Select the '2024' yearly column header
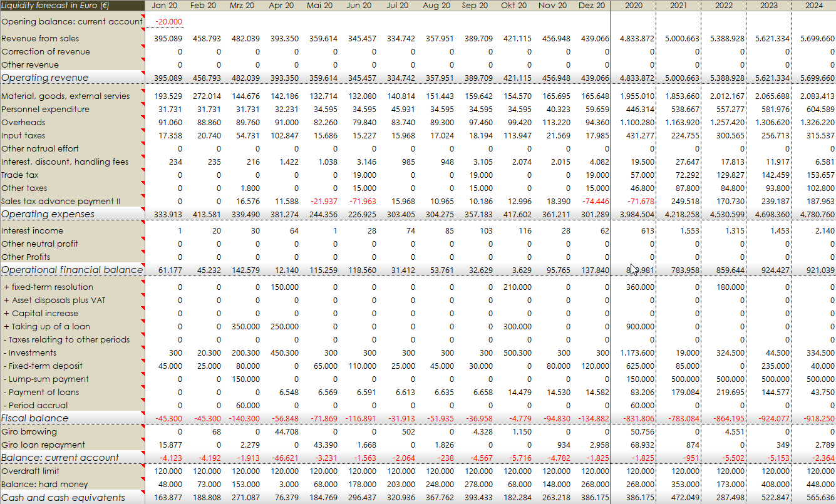 (x=813, y=6)
